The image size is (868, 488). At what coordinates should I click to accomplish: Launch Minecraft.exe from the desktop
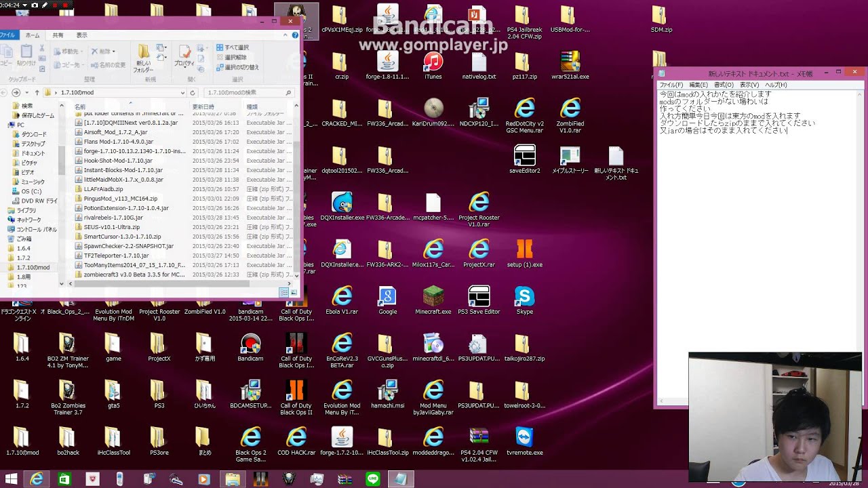(x=433, y=300)
